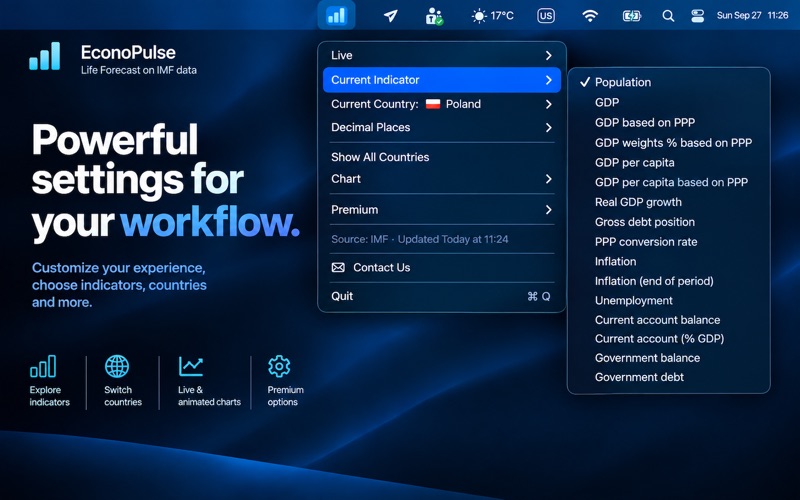Select the Current Indicator menu item

pyautogui.click(x=442, y=80)
